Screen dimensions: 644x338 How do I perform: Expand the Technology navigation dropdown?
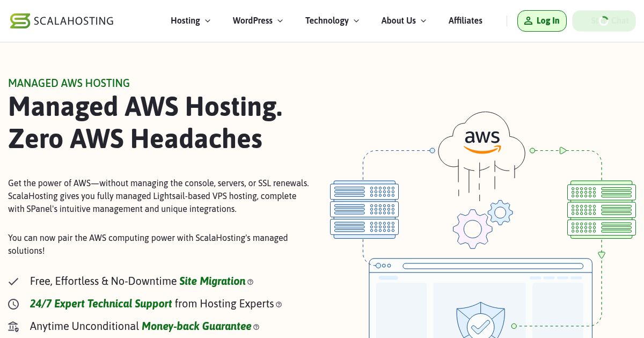[x=332, y=20]
